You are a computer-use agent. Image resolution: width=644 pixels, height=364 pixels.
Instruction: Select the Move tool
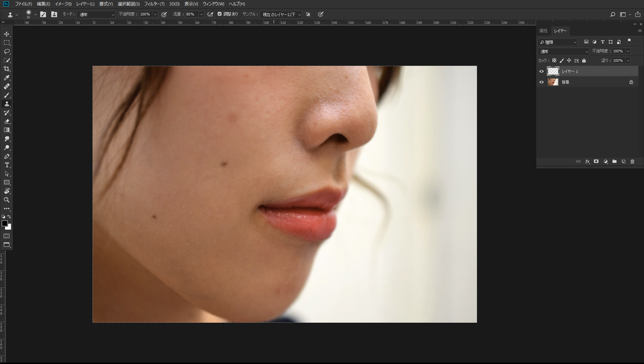coord(6,34)
